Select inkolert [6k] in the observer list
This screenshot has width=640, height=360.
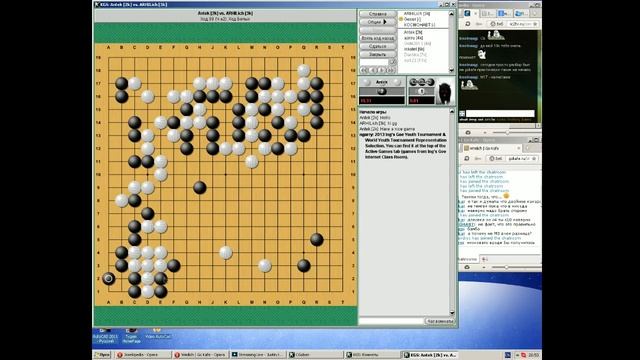tap(414, 49)
